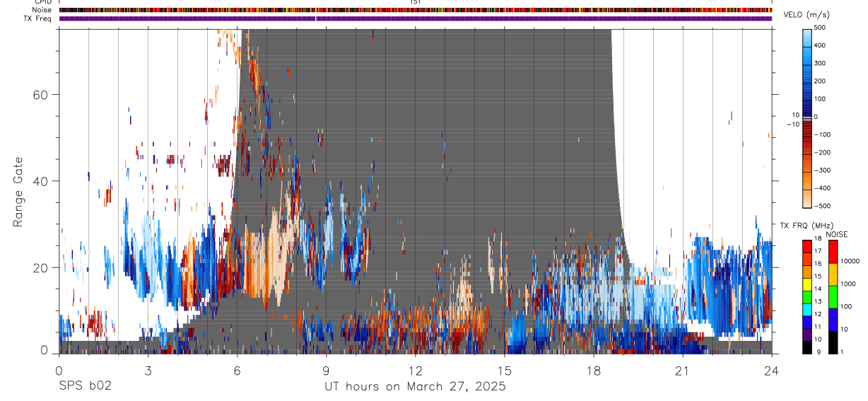Pick the green 13–14 MHz segment of TX FRQ
This screenshot has width=868, height=401.
click(x=807, y=296)
